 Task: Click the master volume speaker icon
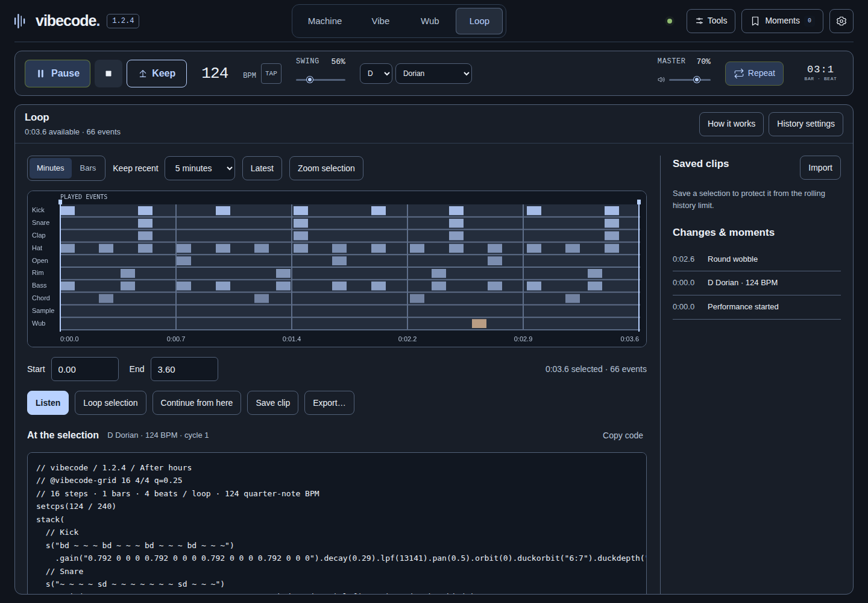[x=661, y=80]
